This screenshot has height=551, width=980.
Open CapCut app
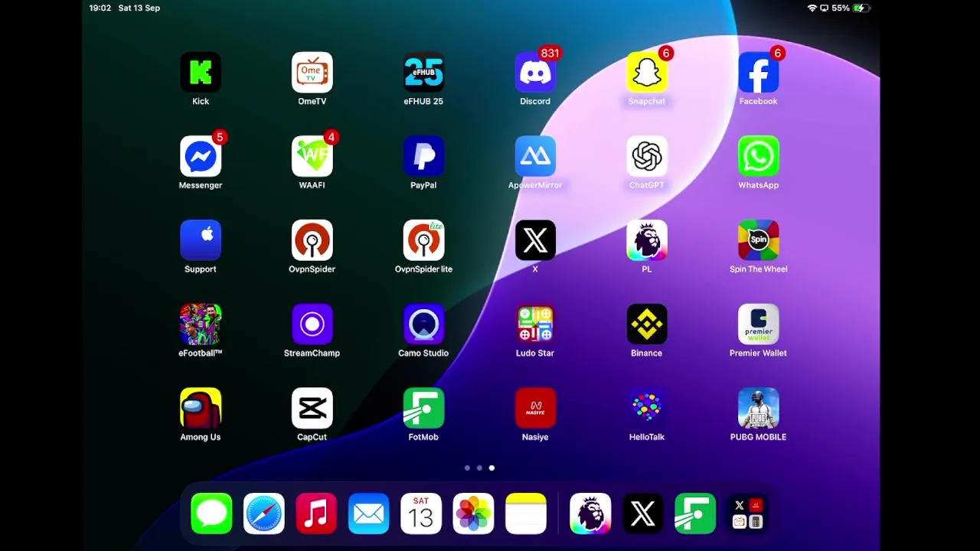(312, 409)
